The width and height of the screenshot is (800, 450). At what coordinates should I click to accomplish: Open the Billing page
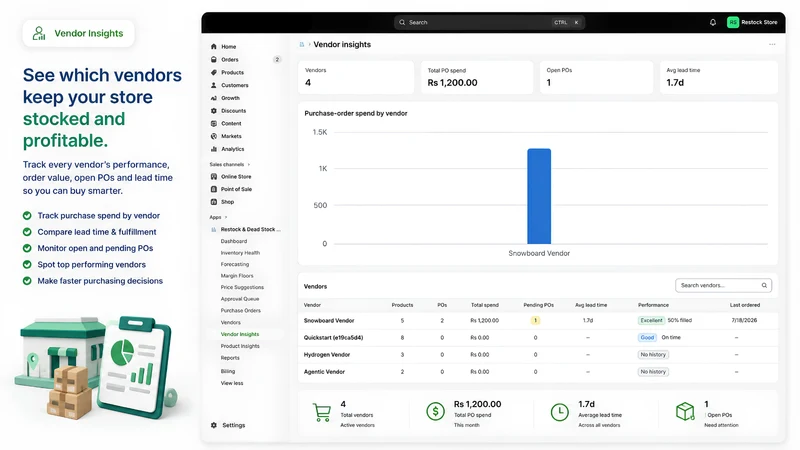(x=228, y=371)
